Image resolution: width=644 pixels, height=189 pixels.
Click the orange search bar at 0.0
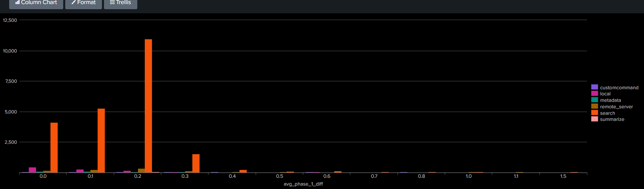click(54, 147)
